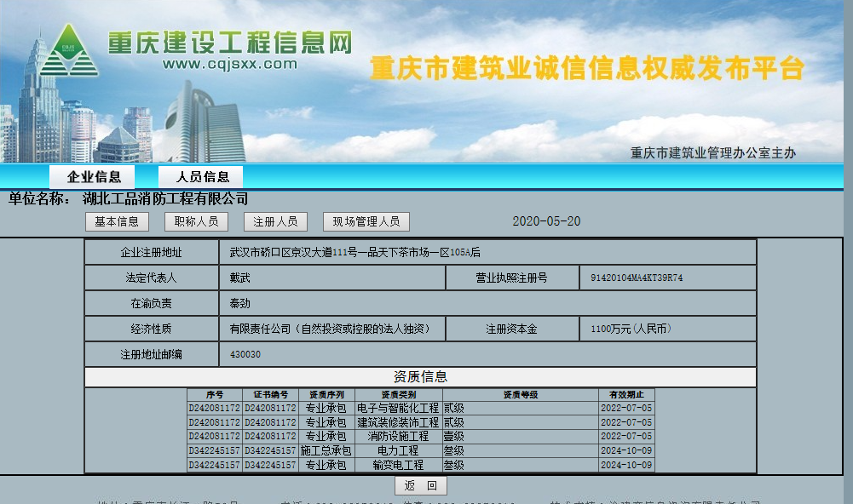Screen dimensions: 853x504
Task: Open the 企业信息 tab
Action: pyautogui.click(x=93, y=177)
